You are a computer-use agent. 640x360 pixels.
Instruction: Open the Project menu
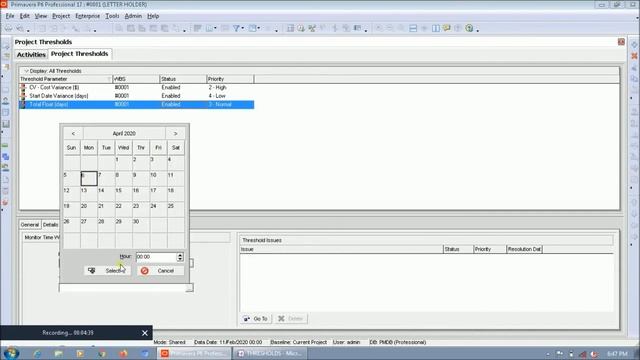click(x=61, y=16)
